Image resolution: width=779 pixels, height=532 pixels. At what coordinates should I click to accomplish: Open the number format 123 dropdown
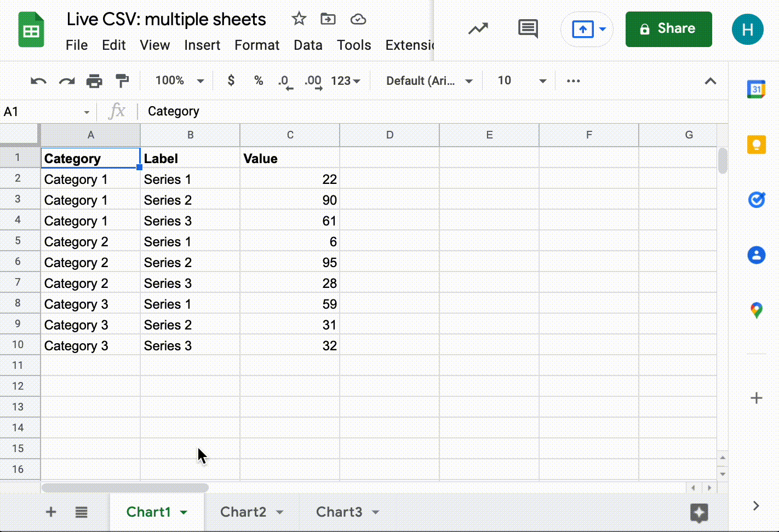tap(345, 80)
